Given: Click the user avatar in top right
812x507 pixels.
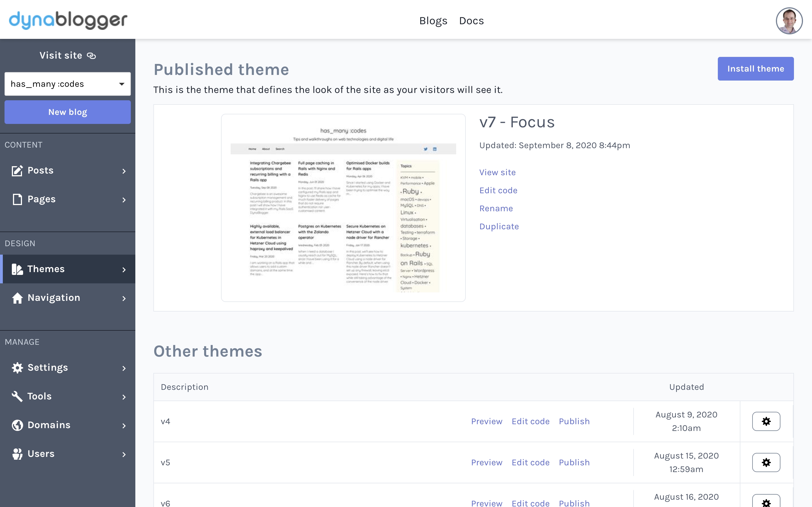Looking at the screenshot, I should (x=789, y=21).
